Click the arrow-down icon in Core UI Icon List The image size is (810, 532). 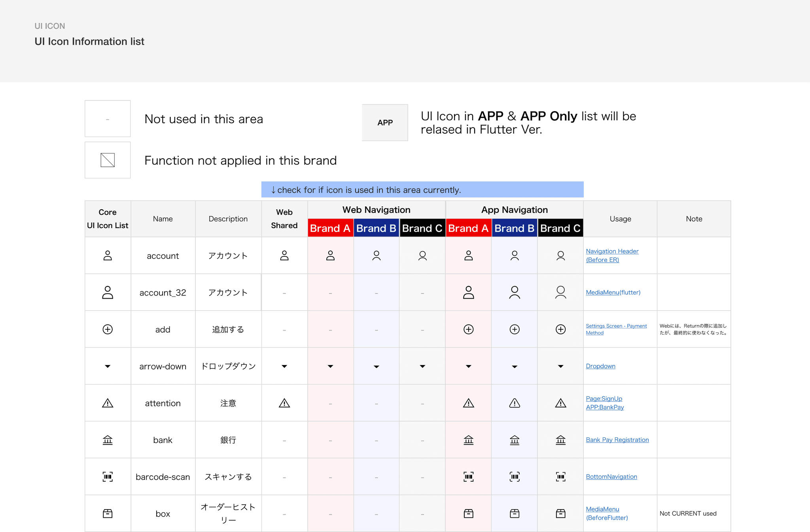point(108,366)
